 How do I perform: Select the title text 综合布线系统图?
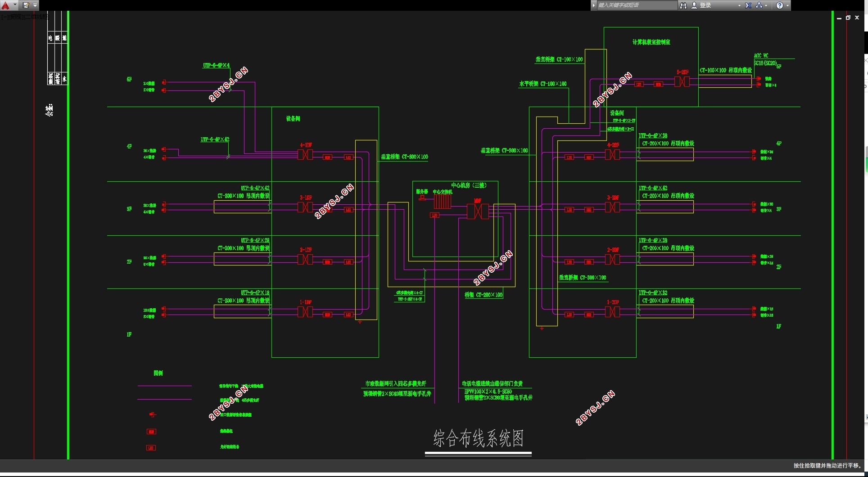(479, 438)
